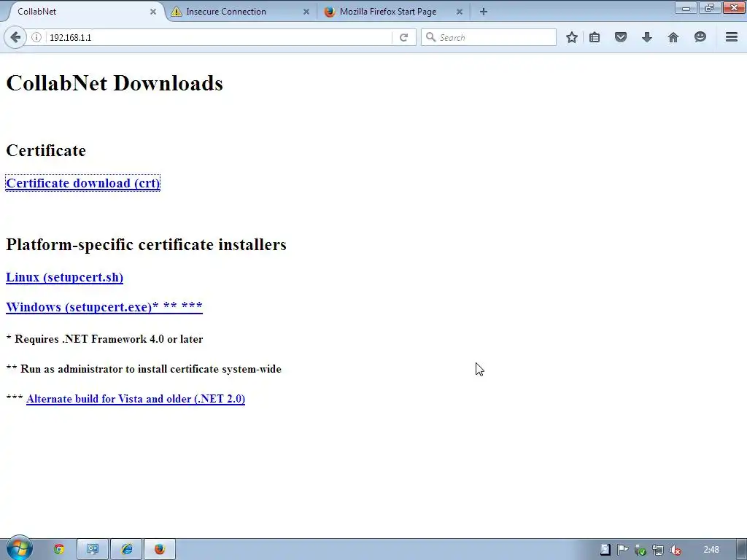Viewport: 747px width, 560px height.
Task: Minimize the Firefox window
Action: tap(686, 8)
